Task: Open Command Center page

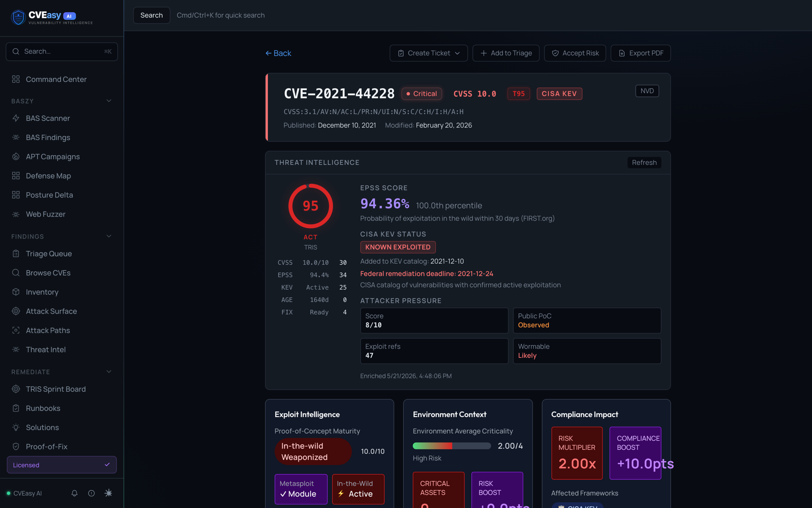Action: click(62, 79)
